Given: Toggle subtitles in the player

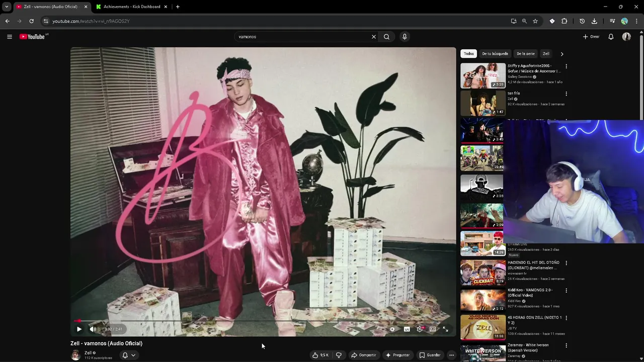Looking at the screenshot, I should [407, 329].
